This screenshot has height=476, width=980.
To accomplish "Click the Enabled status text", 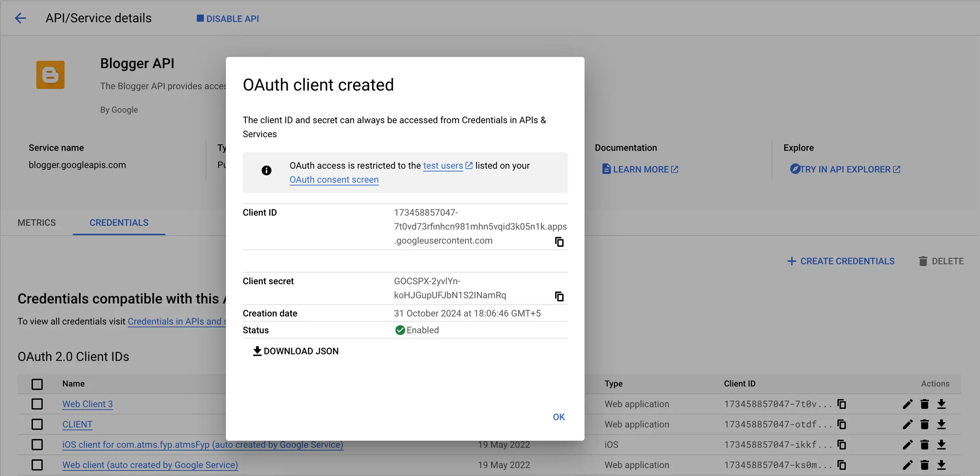I will (x=423, y=330).
